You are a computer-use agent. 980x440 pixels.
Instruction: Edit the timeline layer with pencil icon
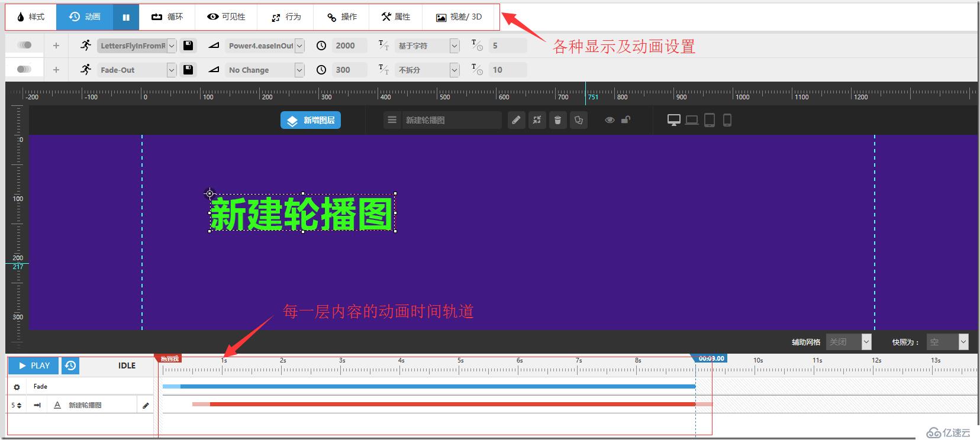pyautogui.click(x=146, y=405)
